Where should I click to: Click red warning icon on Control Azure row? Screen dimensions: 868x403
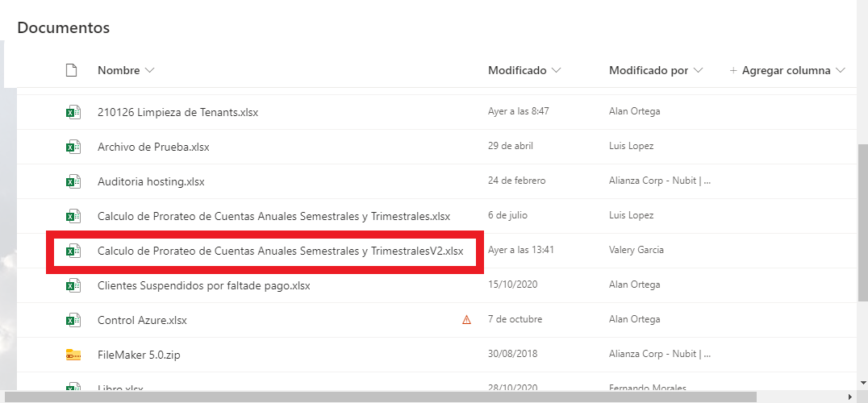point(466,320)
